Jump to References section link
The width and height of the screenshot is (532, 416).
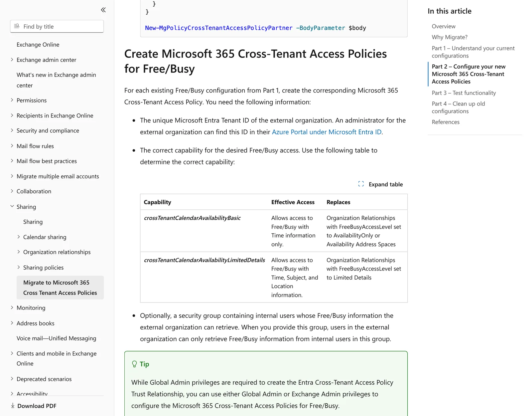pos(446,122)
